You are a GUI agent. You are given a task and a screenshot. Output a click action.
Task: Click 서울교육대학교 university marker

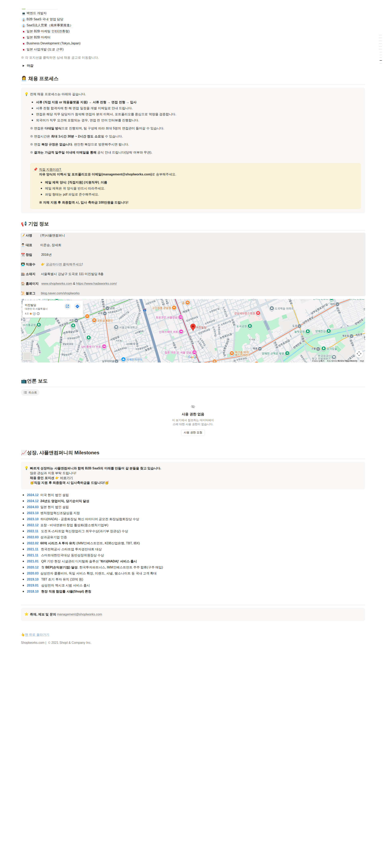[116, 327]
